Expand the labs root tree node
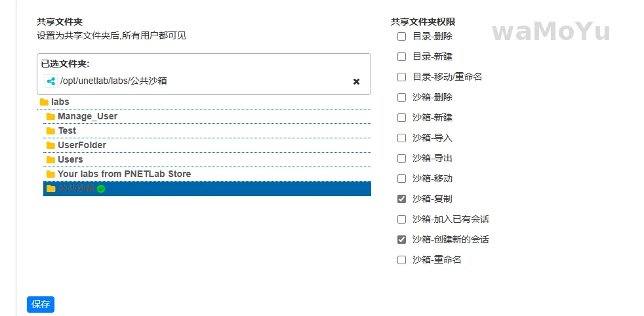This screenshot has height=316, width=644. click(x=60, y=102)
